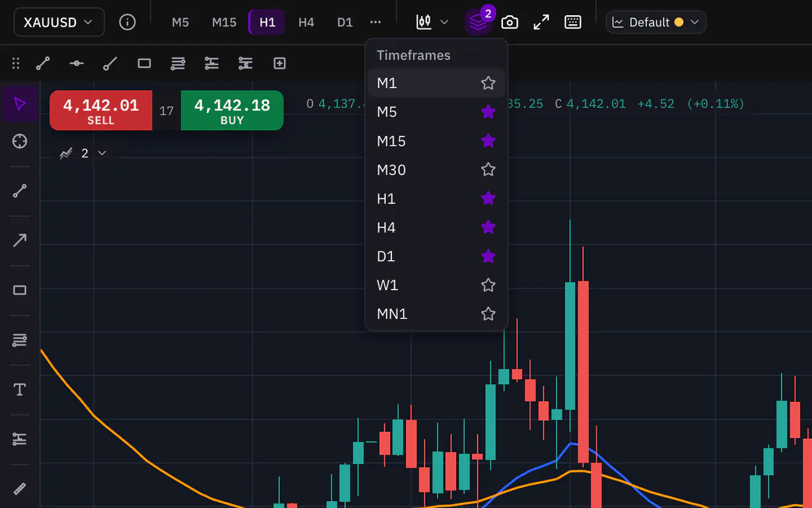812x508 pixels.
Task: Activate the crosshair tool in left sidebar
Action: tap(20, 141)
